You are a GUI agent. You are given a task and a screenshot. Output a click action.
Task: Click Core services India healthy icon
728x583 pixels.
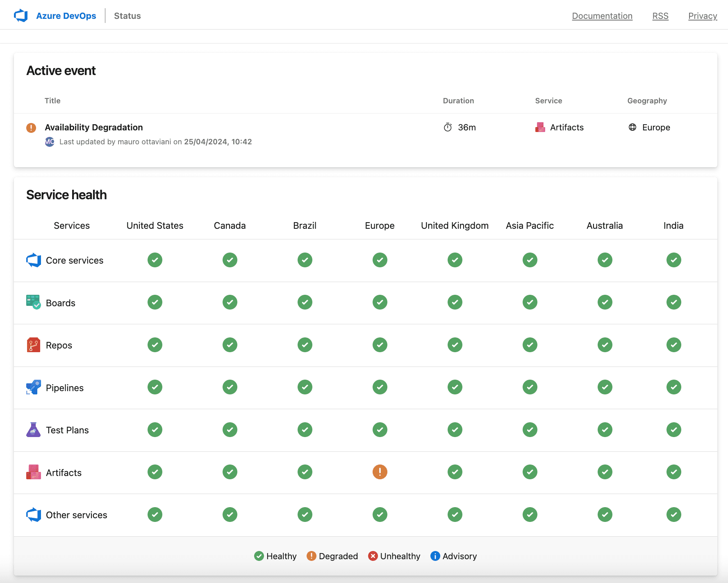pyautogui.click(x=674, y=260)
